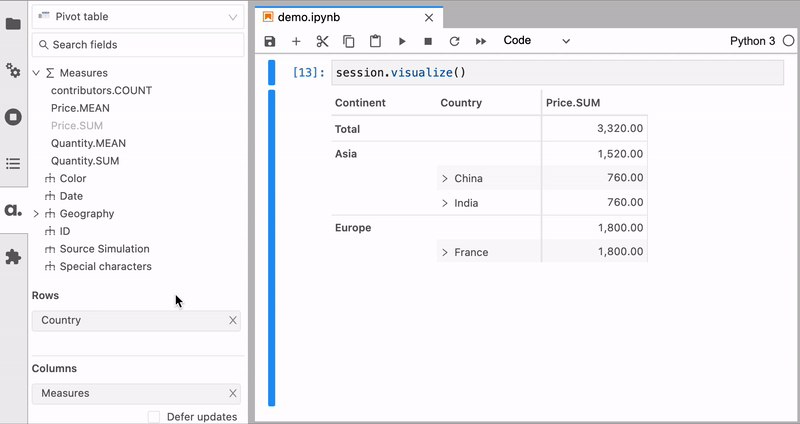Click the Python 3 kernel name

752,41
